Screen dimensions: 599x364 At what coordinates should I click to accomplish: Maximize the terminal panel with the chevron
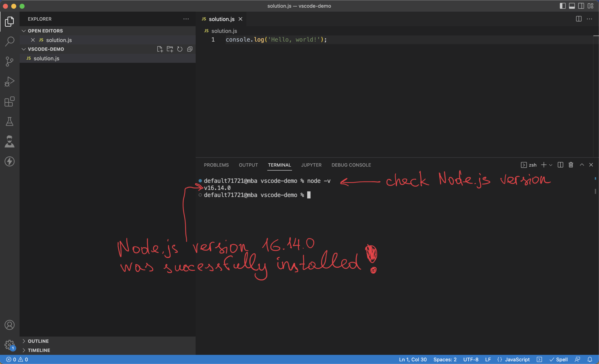point(582,165)
